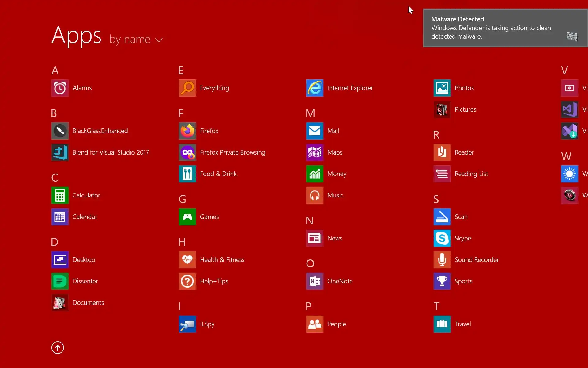Click the Dissenter app icon
Screen dimensions: 588x368
click(x=60, y=281)
